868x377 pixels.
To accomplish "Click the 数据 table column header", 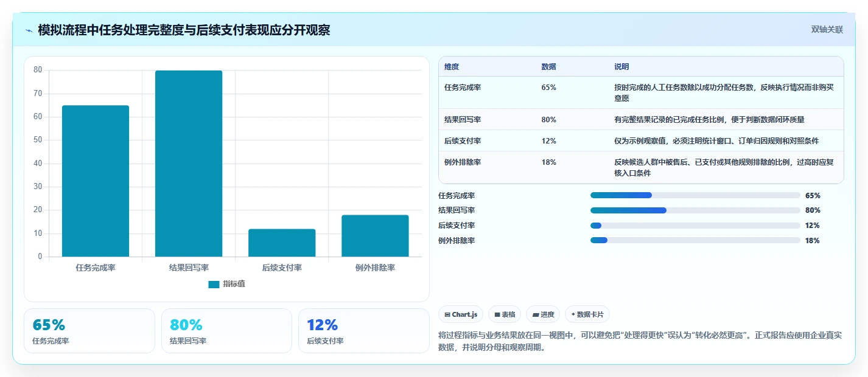I will click(x=548, y=67).
